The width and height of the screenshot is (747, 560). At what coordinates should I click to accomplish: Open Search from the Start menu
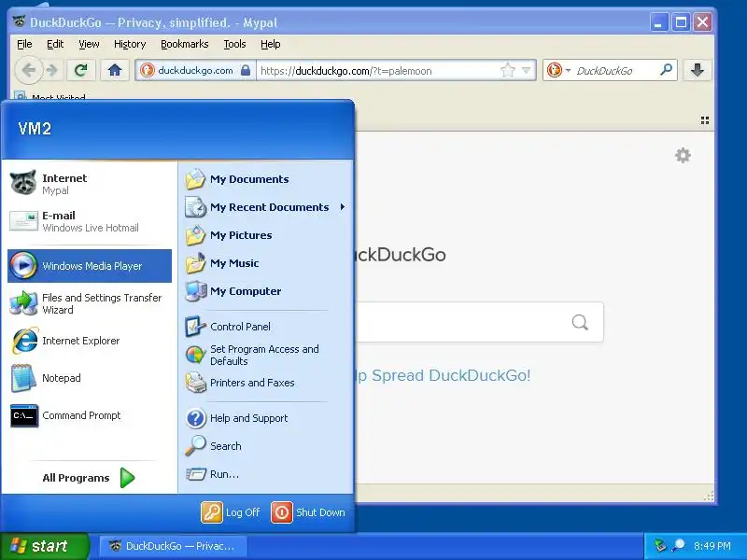(x=266, y=446)
